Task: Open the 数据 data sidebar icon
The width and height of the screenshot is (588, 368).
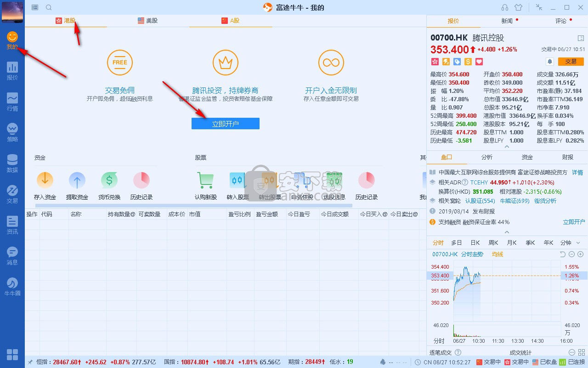Action: [x=12, y=164]
